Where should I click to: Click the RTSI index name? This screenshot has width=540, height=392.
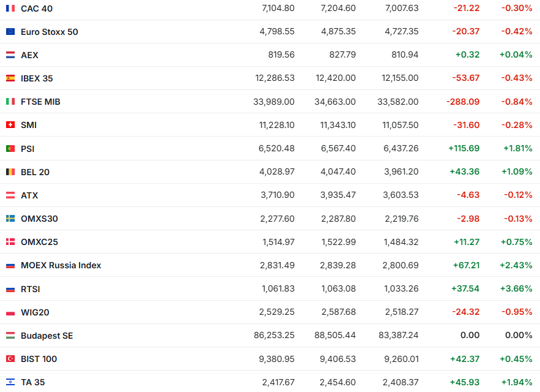(x=30, y=289)
